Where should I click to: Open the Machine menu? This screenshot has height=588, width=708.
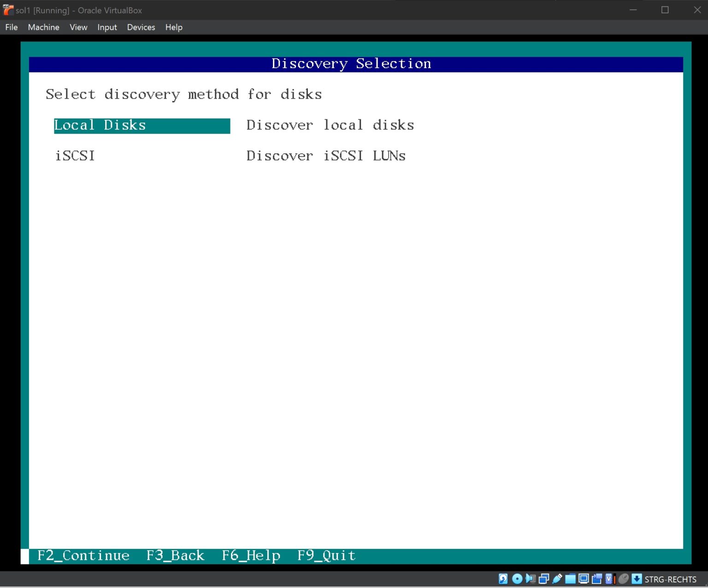point(43,27)
